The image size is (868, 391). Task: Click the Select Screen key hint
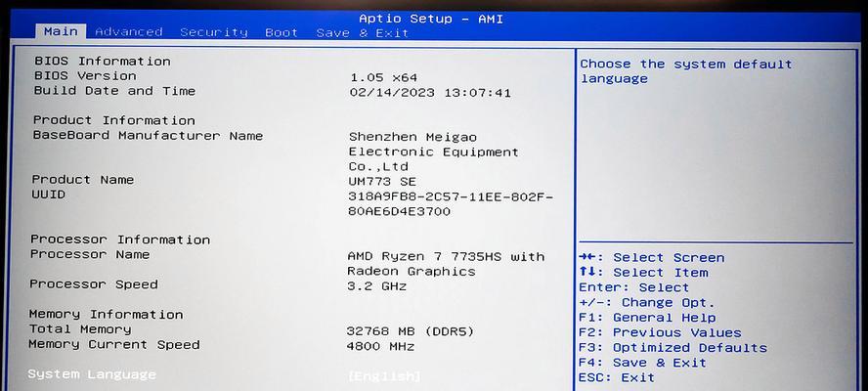click(652, 257)
